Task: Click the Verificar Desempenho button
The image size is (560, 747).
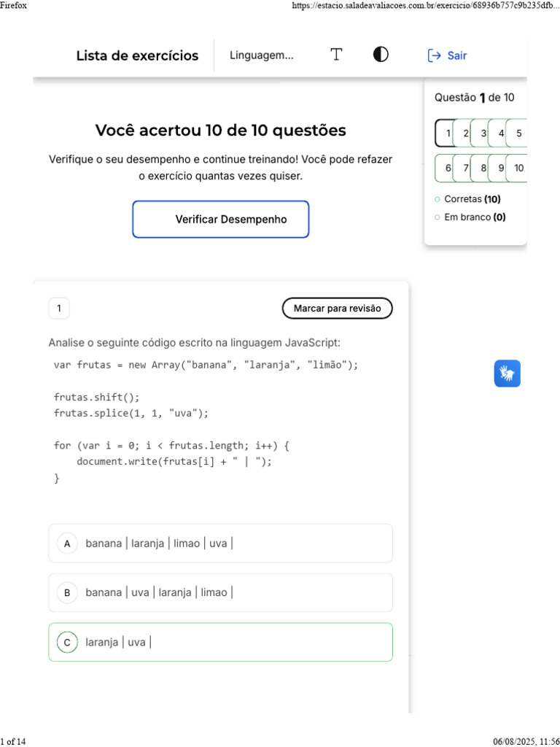Action: click(221, 219)
